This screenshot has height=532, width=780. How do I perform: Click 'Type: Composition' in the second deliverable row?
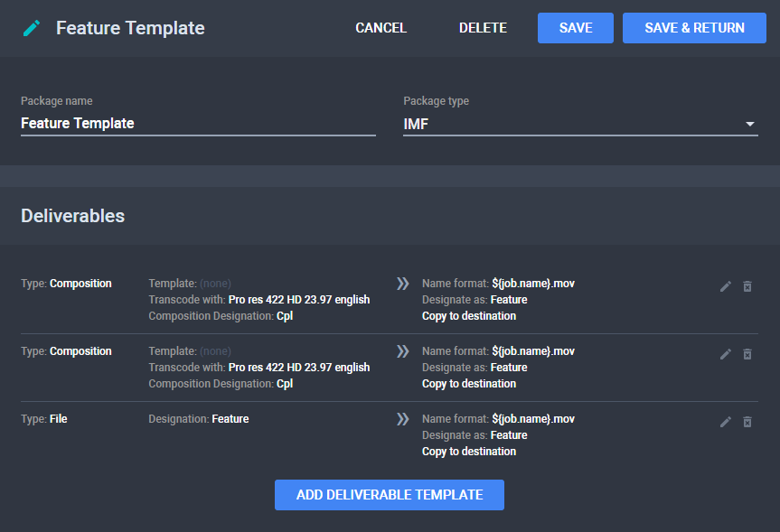point(66,351)
